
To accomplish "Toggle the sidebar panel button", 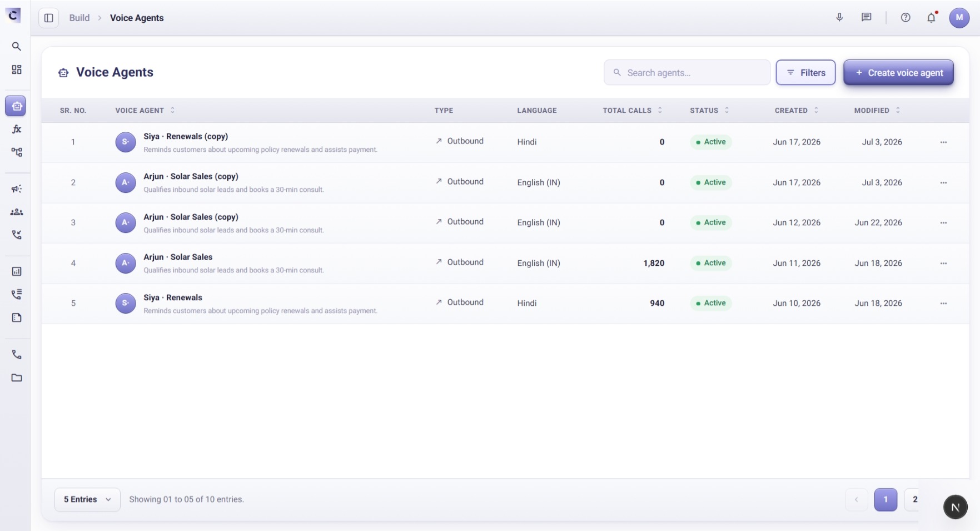I will coord(48,18).
